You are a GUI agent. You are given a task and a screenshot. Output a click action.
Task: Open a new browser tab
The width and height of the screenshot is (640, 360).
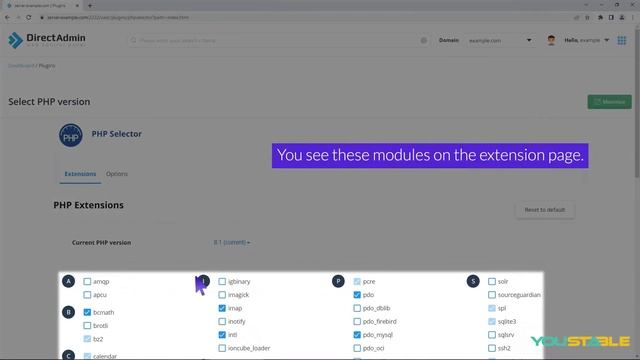point(90,6)
